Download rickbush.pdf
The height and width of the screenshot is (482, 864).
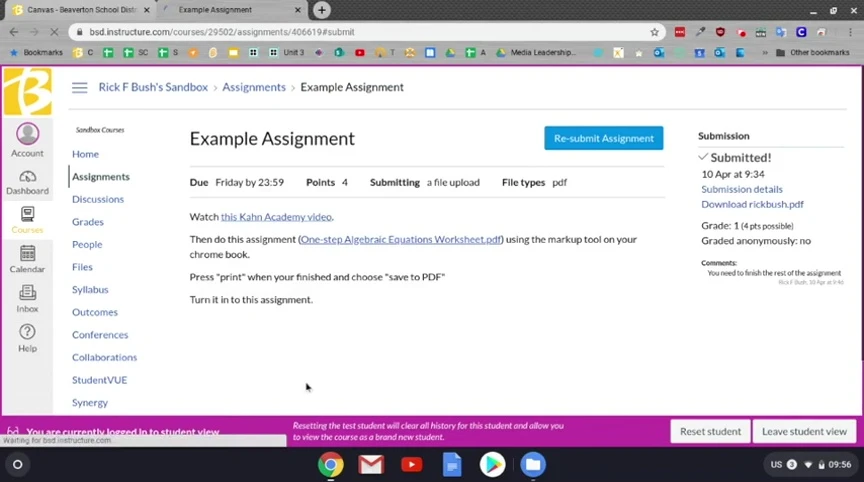coord(752,204)
